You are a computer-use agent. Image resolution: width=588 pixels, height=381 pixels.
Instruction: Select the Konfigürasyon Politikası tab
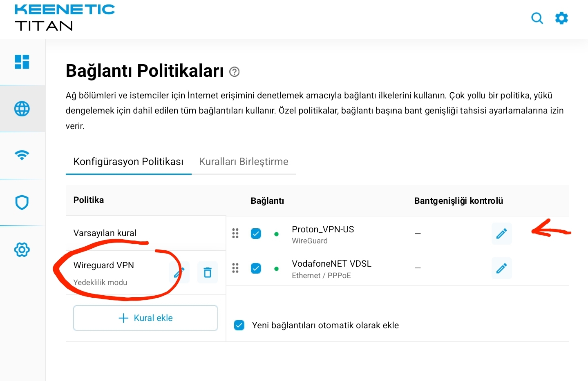point(128,162)
